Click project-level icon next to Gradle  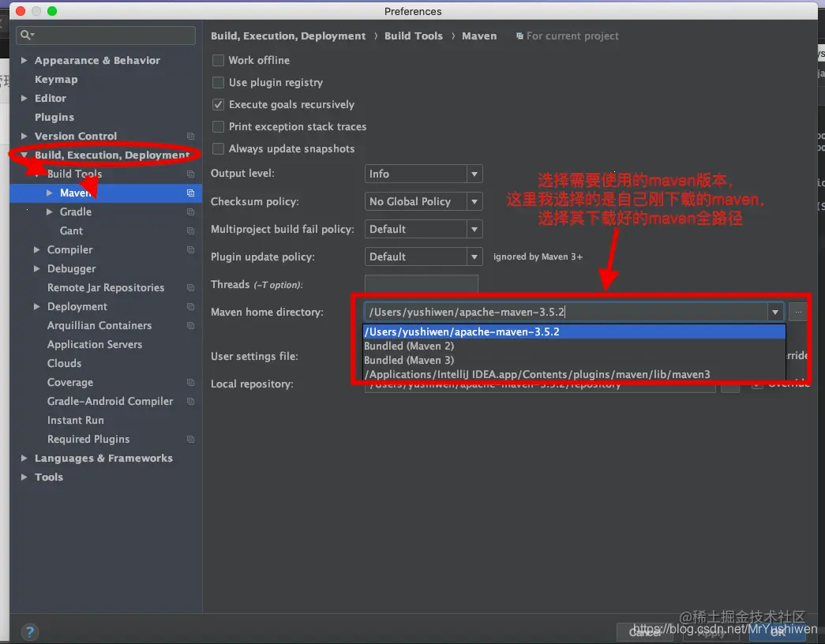click(x=190, y=212)
